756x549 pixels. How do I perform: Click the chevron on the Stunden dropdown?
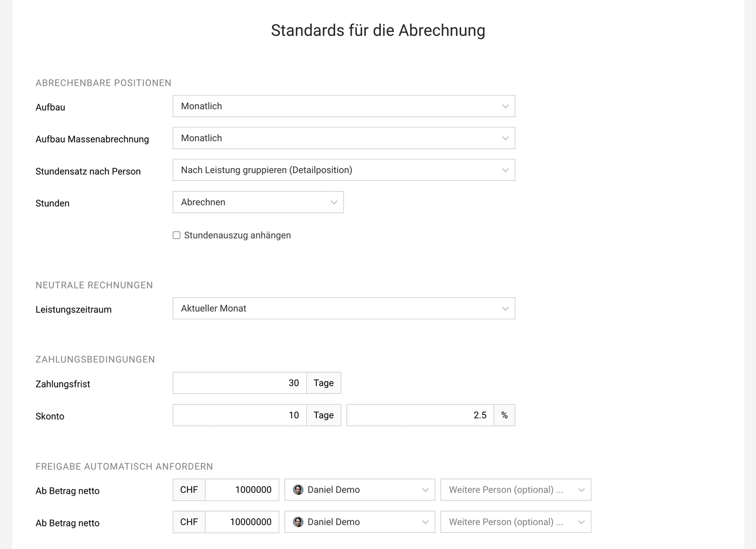[333, 202]
